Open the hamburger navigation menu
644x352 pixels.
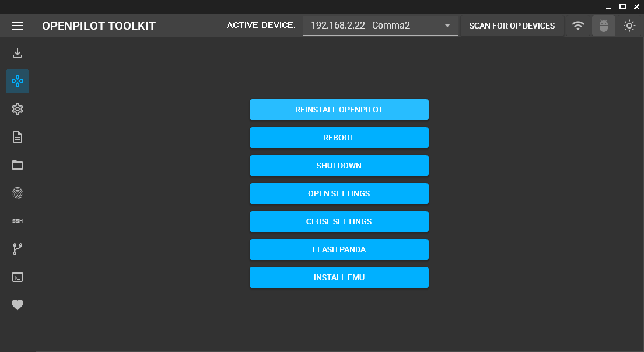pyautogui.click(x=17, y=26)
